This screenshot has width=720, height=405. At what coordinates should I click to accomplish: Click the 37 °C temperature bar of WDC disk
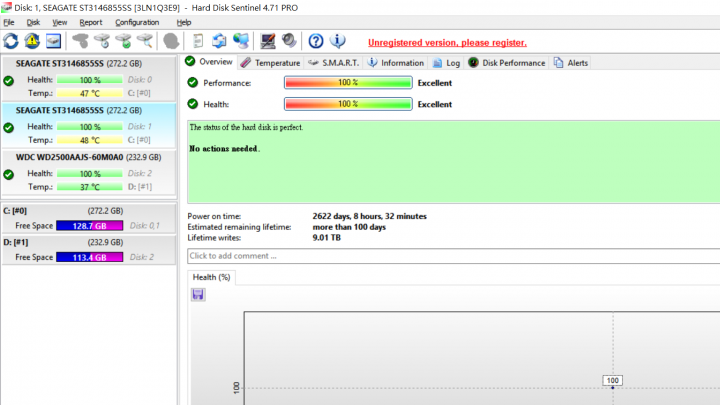(90, 187)
